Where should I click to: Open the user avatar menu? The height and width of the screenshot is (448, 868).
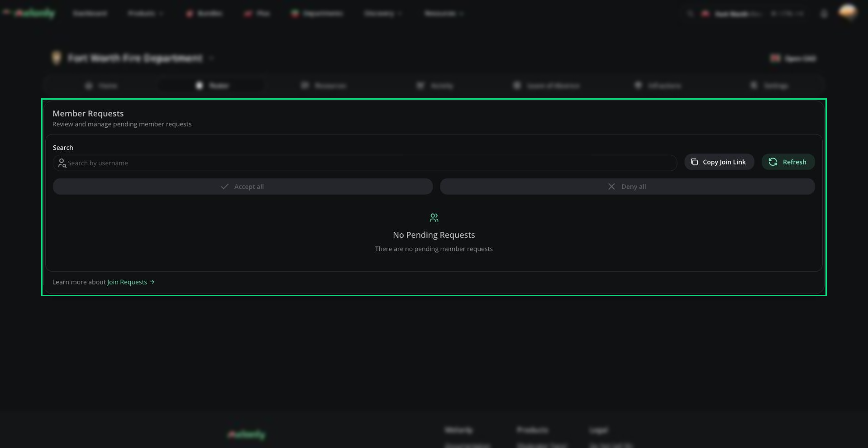point(848,13)
